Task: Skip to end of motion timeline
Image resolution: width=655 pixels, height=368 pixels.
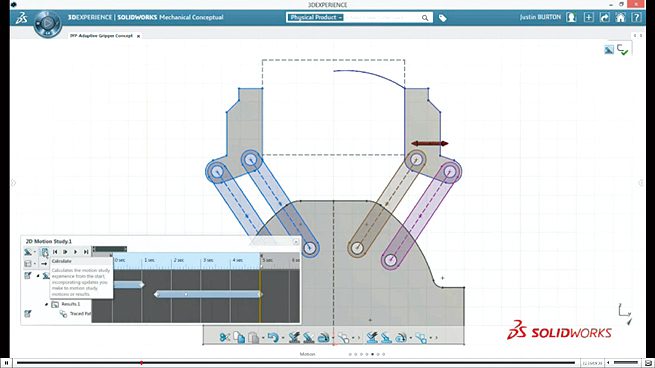Action: pos(86,252)
